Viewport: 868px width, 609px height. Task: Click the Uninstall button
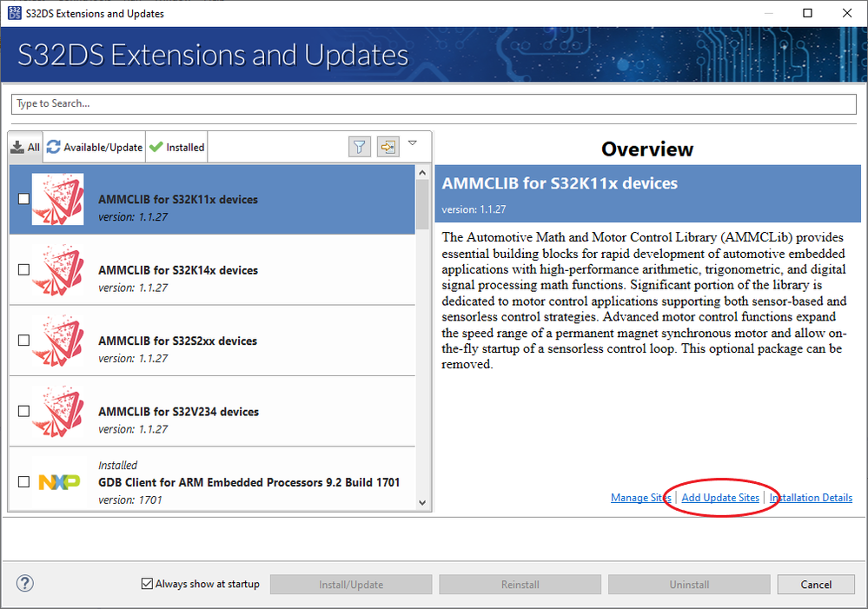[x=689, y=585]
